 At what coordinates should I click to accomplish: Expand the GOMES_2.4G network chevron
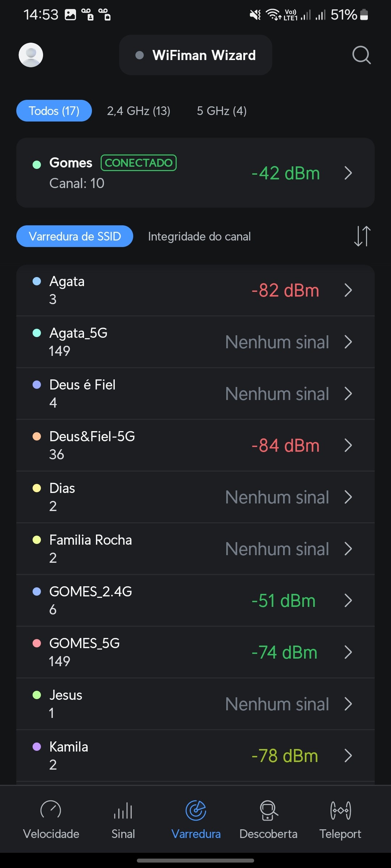tap(348, 600)
